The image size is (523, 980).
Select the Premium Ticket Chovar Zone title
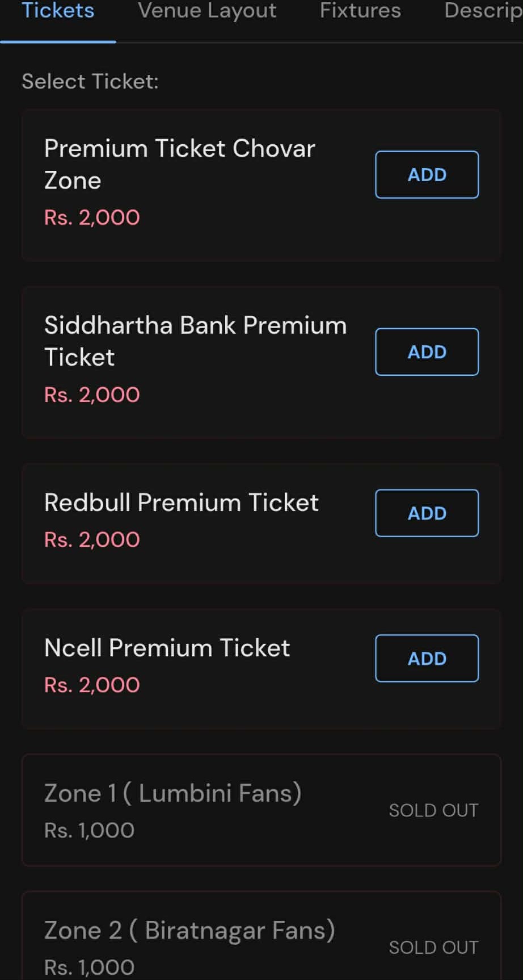point(179,164)
